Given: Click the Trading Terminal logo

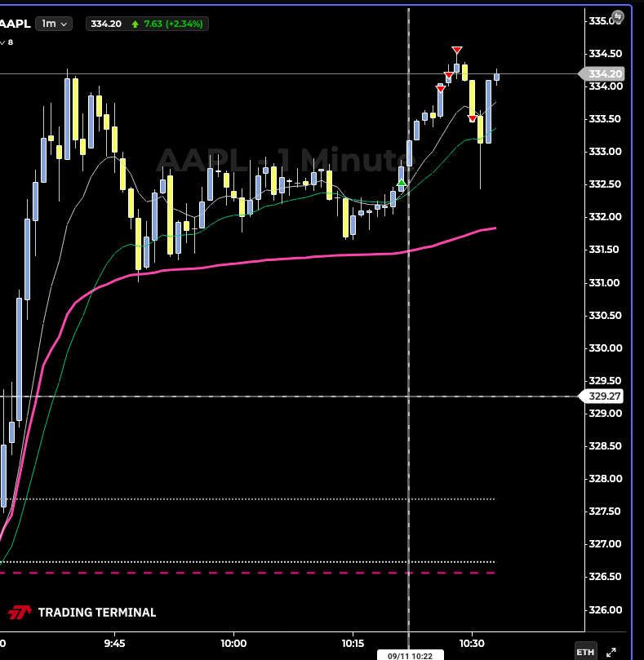Looking at the screenshot, I should click(x=82, y=612).
